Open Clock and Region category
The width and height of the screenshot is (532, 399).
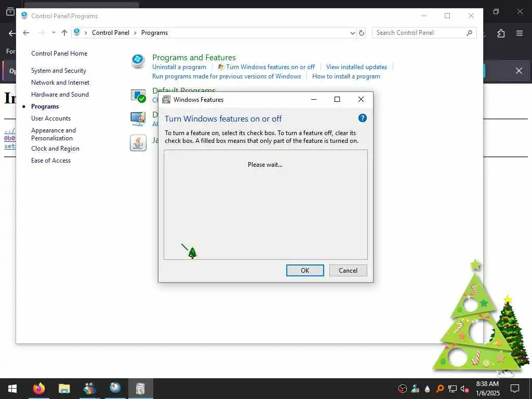[x=55, y=149]
